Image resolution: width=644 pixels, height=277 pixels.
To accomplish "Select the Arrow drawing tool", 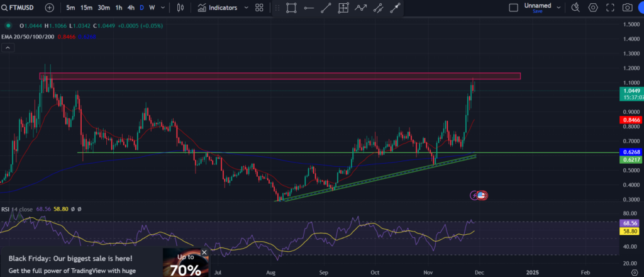I will (395, 8).
